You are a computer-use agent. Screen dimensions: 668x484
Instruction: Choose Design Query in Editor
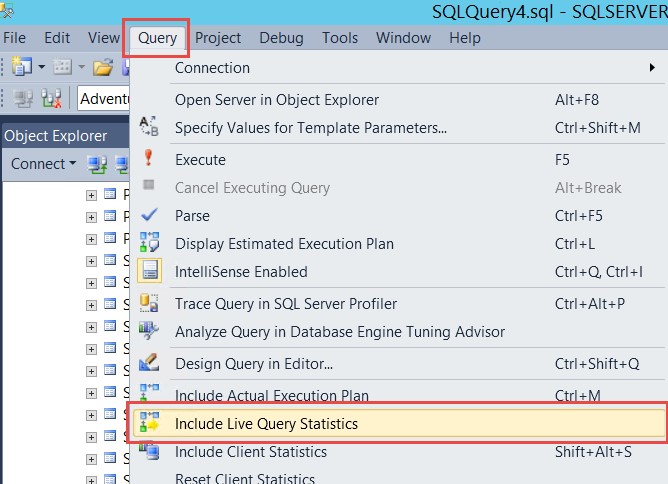[x=398, y=364]
